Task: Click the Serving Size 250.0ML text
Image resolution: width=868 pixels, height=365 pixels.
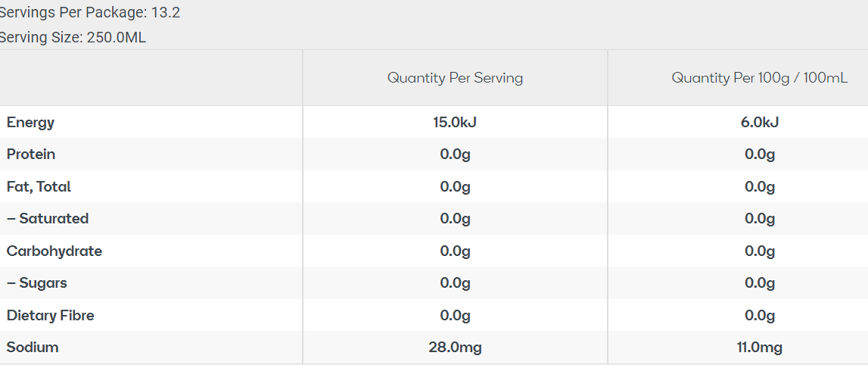Action: (x=73, y=38)
